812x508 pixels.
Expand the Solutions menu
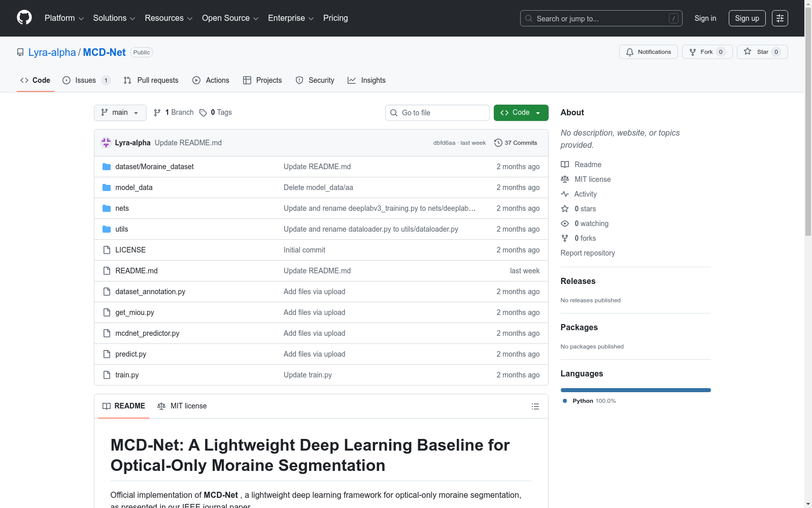[114, 18]
